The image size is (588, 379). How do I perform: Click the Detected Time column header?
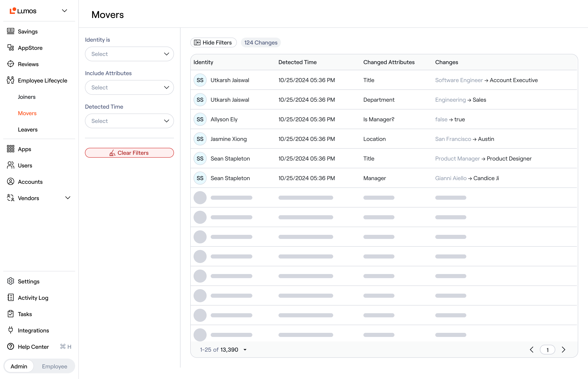pyautogui.click(x=297, y=62)
